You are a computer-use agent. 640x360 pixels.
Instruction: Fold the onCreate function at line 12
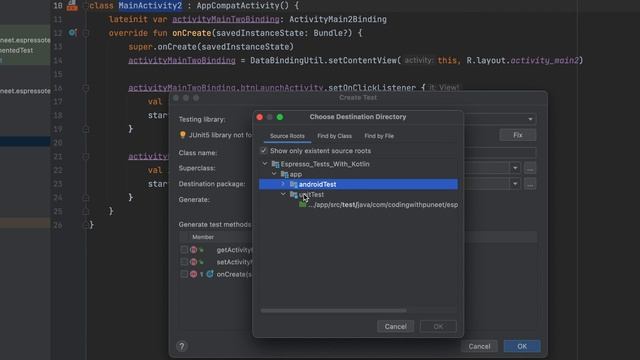click(86, 33)
